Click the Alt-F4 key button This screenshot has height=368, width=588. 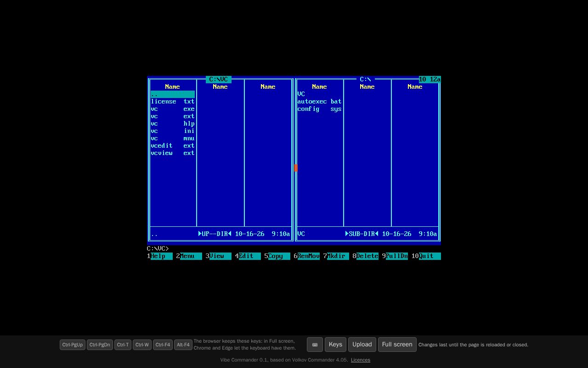183,345
